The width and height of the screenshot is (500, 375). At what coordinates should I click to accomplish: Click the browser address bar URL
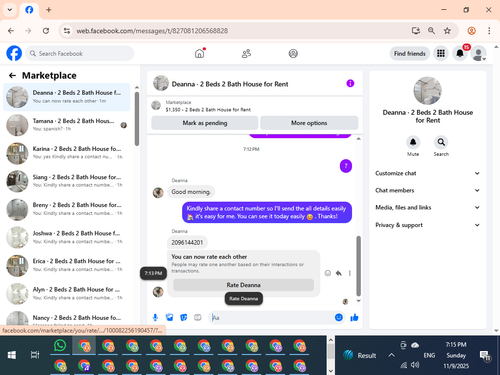pyautogui.click(x=152, y=31)
